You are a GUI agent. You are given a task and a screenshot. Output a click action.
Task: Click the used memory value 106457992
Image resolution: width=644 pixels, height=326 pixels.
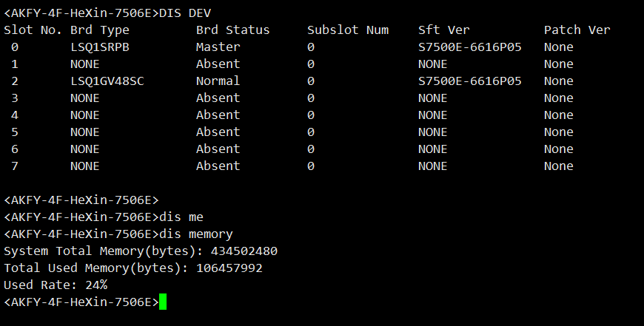[229, 268]
